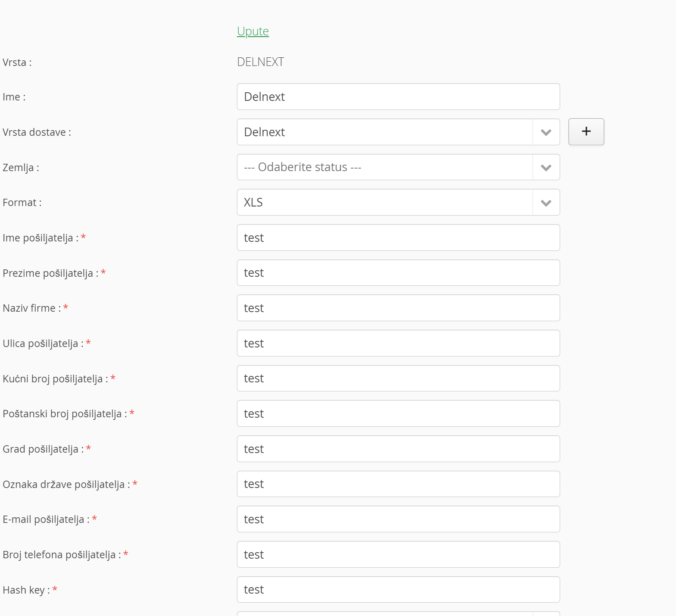Click the Ulica pošiljatelja input field
The image size is (676, 616).
click(x=398, y=343)
